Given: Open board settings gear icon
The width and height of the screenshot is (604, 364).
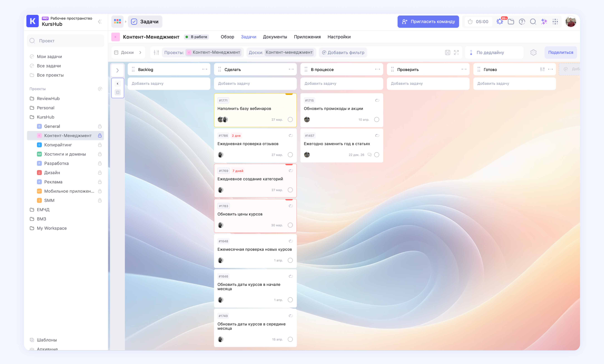Looking at the screenshot, I should click(x=533, y=52).
